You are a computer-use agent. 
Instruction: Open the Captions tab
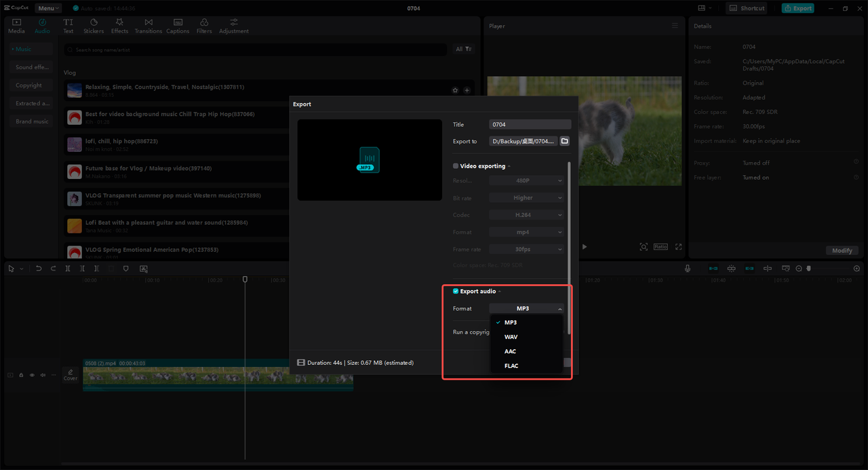178,26
